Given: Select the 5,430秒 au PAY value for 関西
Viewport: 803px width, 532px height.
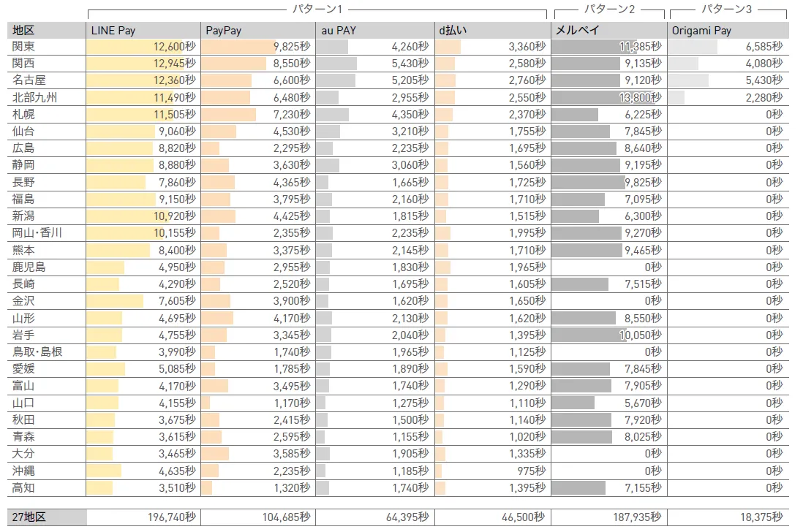Looking at the screenshot, I should [x=410, y=63].
